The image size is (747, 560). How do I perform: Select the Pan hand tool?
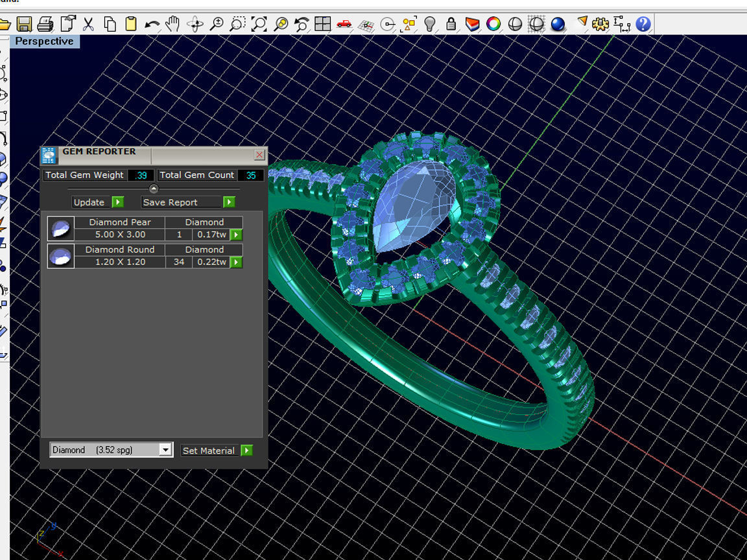tap(173, 24)
